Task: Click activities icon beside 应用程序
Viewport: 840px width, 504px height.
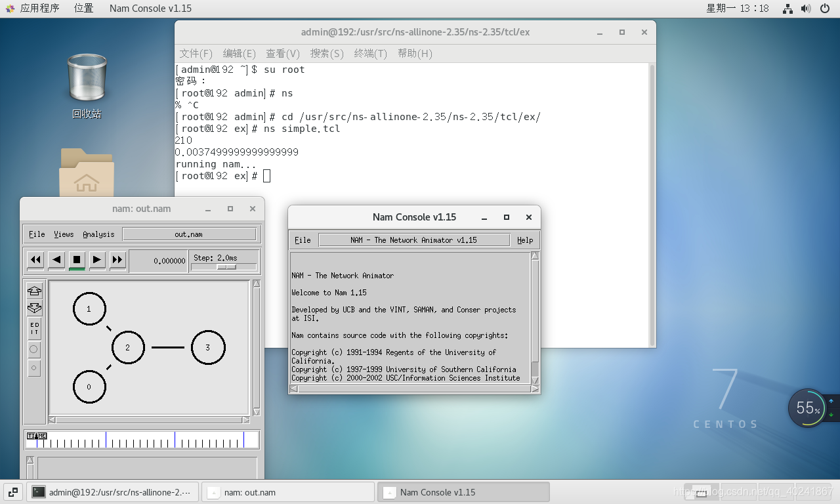Action: point(9,9)
